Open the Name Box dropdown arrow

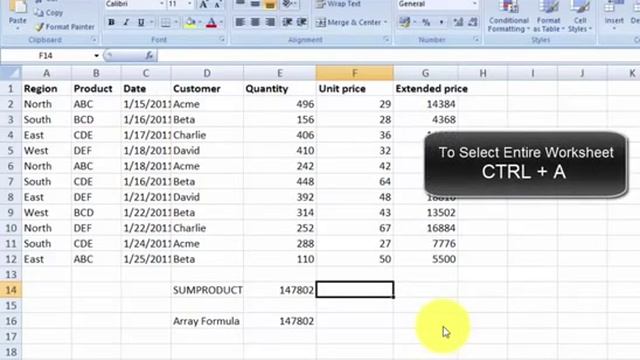point(96,56)
